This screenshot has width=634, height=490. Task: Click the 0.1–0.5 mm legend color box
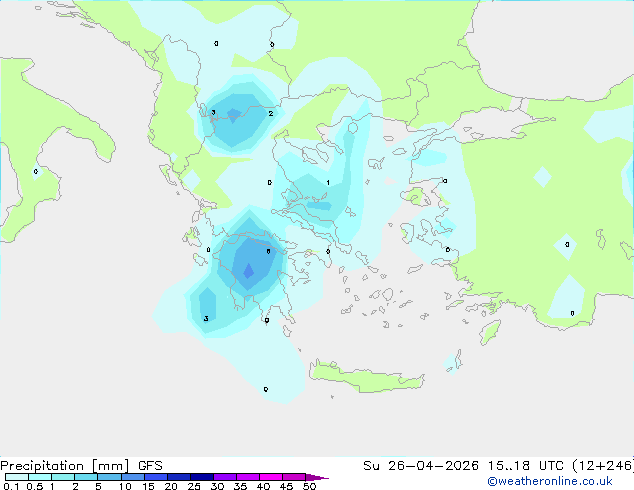click(17, 477)
